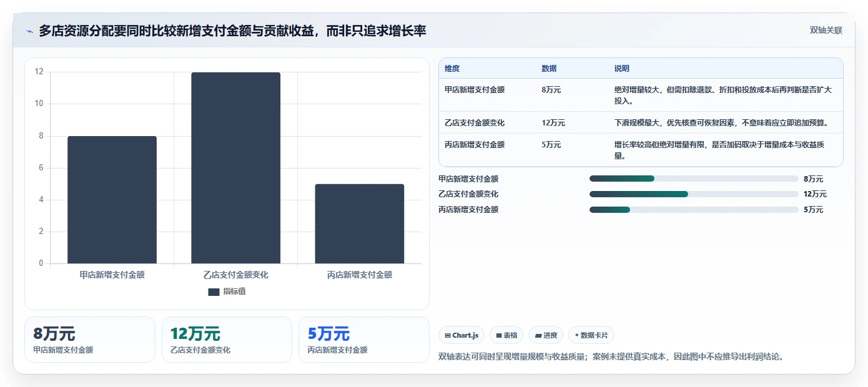
Task: Click the 甲店新增支付金额 bar in chart
Action: tap(112, 200)
